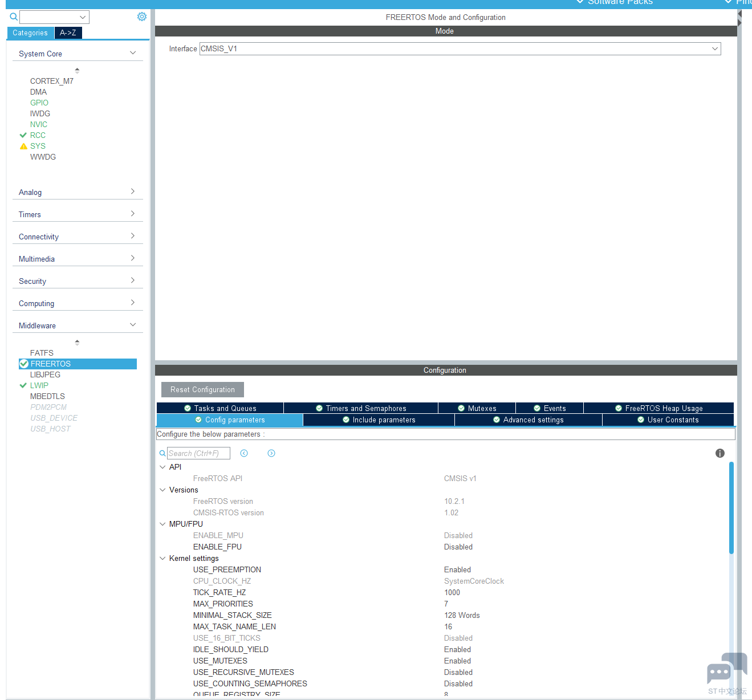Switch to the A->Z sidebar tab

[x=68, y=32]
